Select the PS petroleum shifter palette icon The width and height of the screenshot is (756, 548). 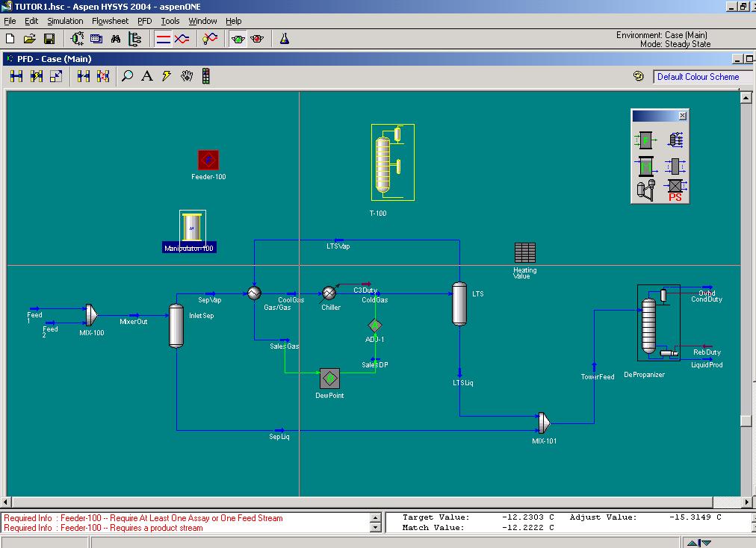675,190
